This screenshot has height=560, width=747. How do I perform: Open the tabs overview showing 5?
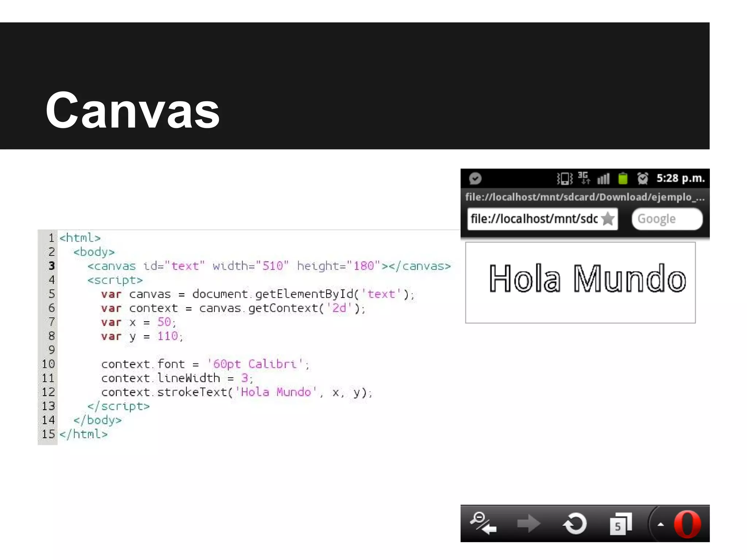click(x=621, y=524)
